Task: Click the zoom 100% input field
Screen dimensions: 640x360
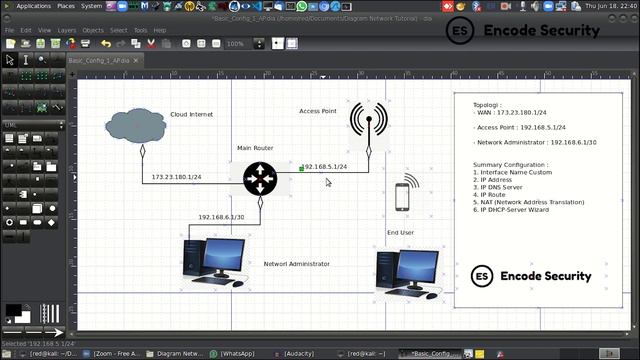Action: [238, 44]
